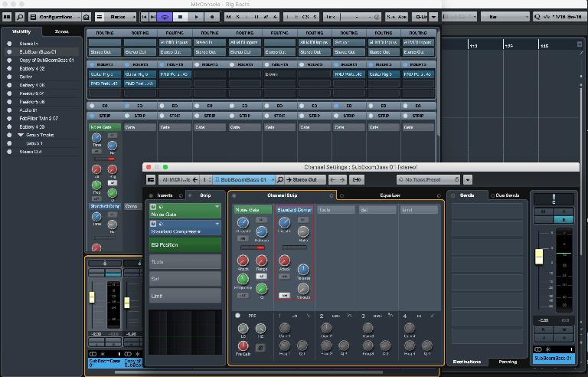Toggle Standard Compressor power button

click(x=153, y=224)
